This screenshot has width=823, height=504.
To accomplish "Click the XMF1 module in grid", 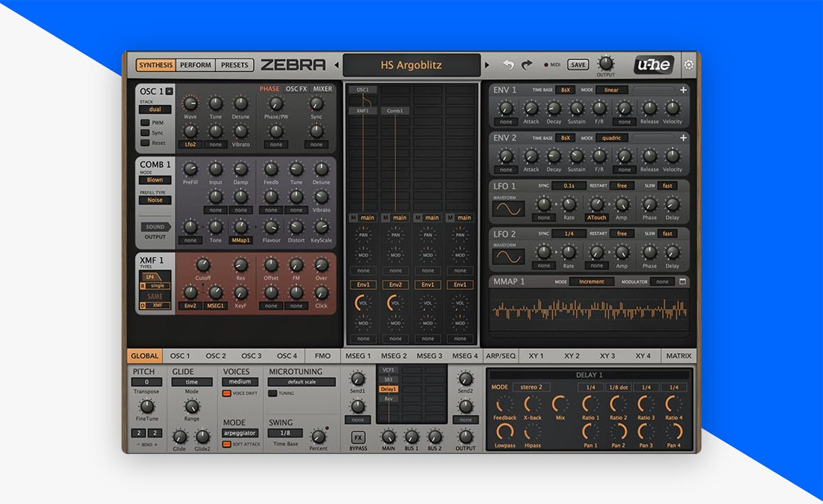I will click(x=363, y=111).
